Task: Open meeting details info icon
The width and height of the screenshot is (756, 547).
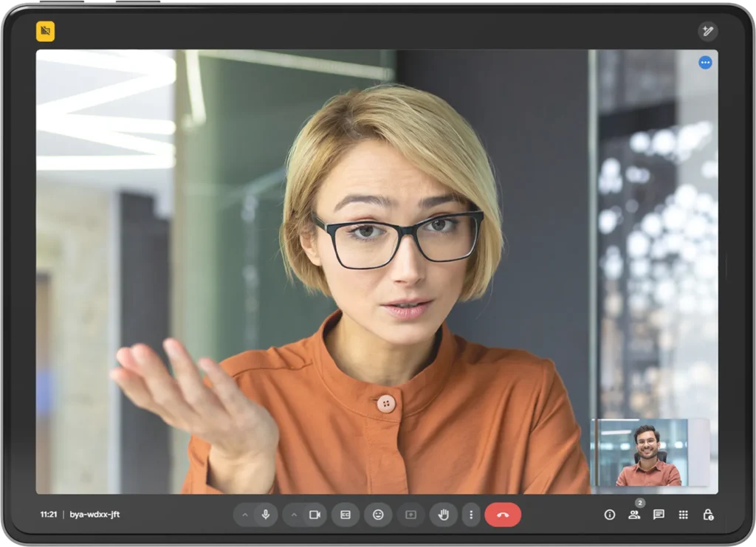Action: pos(609,515)
